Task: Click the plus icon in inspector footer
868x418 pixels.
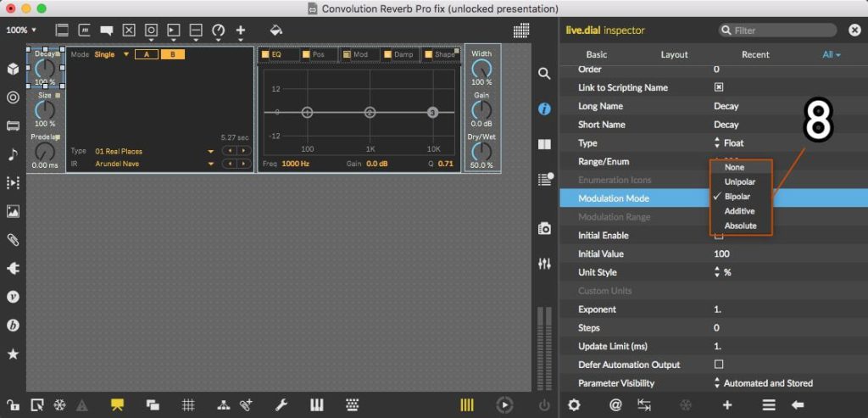Action: coord(727,404)
